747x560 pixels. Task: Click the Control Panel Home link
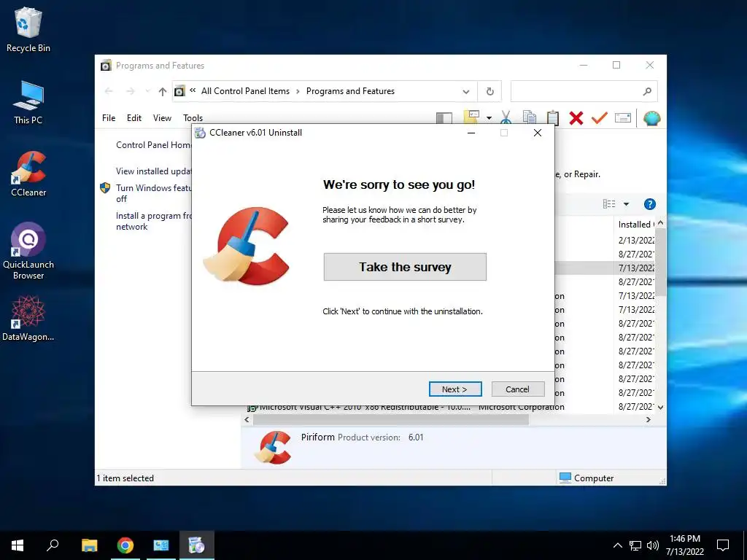[x=154, y=145]
